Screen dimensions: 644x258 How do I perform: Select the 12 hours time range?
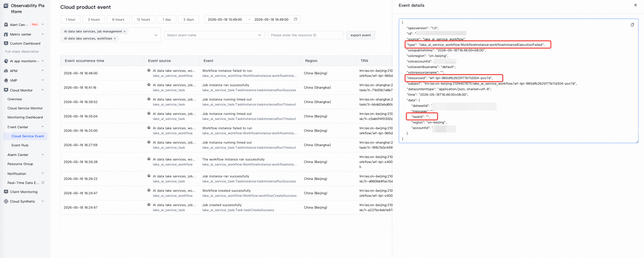[x=144, y=19]
